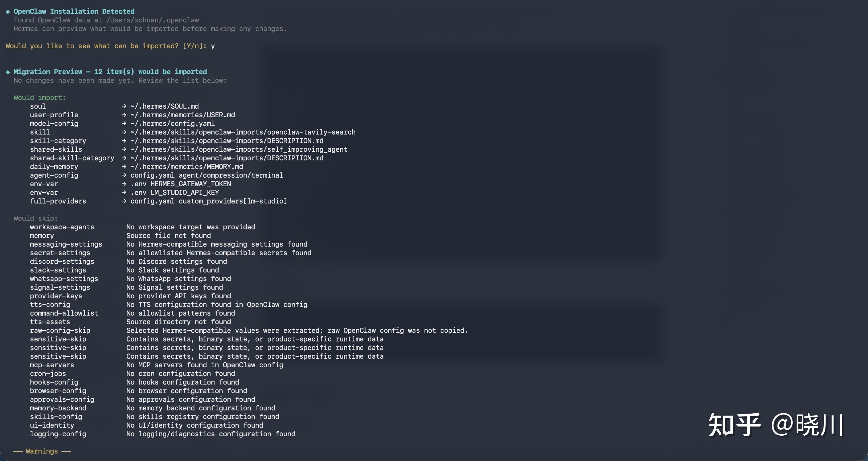Click the Y/n prompt answer field
Screen dimensions: 868x461
pyautogui.click(x=213, y=46)
